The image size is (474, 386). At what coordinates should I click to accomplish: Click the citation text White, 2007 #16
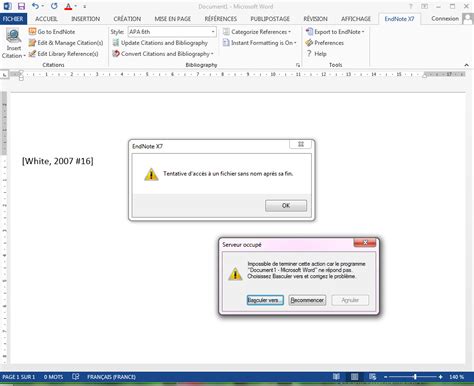(58, 161)
